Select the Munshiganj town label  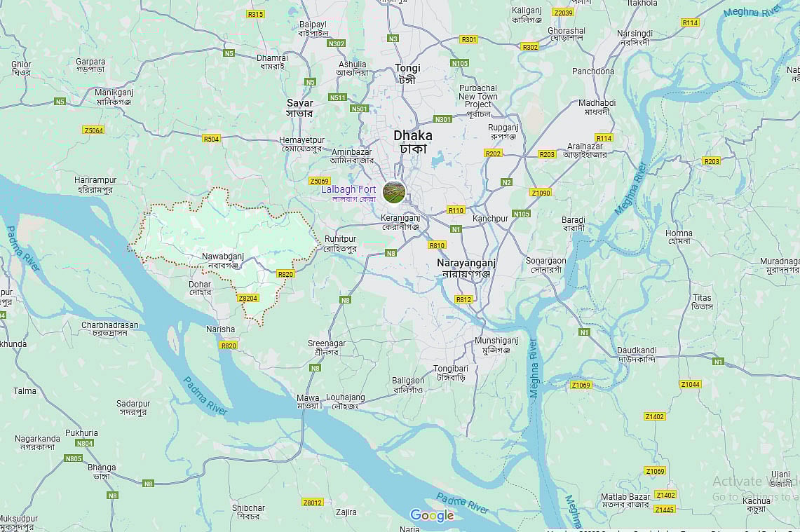(496, 346)
